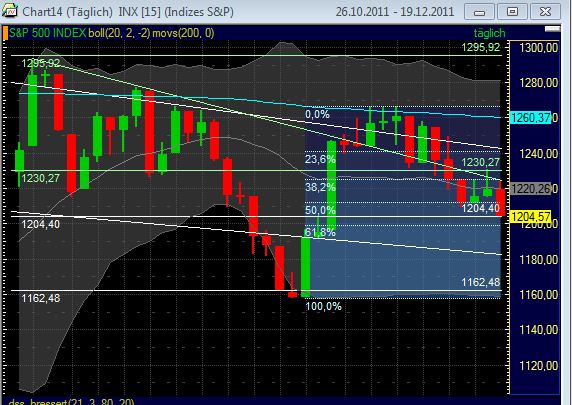The width and height of the screenshot is (572, 405).
Task: Click the 1240,00 axis value
Action: [x=539, y=154]
